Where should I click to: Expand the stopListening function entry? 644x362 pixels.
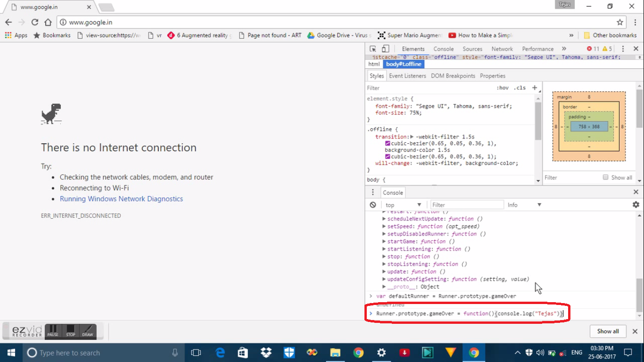click(384, 264)
